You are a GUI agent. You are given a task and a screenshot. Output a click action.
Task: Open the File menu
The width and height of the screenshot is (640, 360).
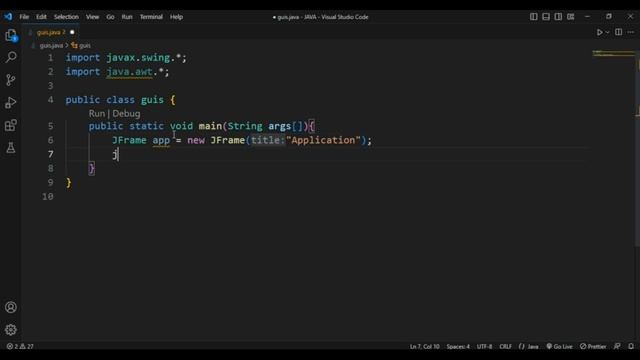24,17
